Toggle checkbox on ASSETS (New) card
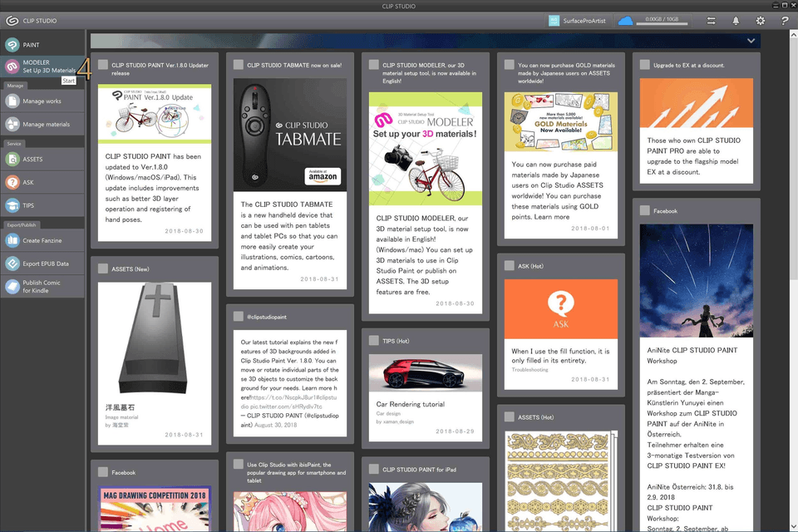The image size is (798, 532). point(103,268)
